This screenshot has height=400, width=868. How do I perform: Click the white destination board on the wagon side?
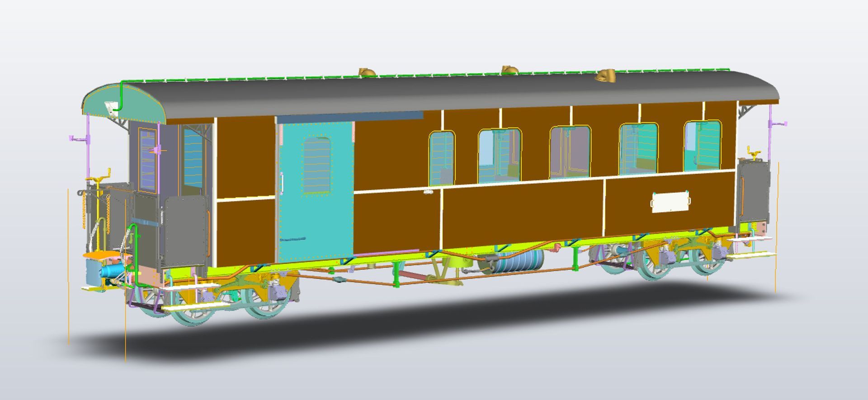[x=671, y=202]
